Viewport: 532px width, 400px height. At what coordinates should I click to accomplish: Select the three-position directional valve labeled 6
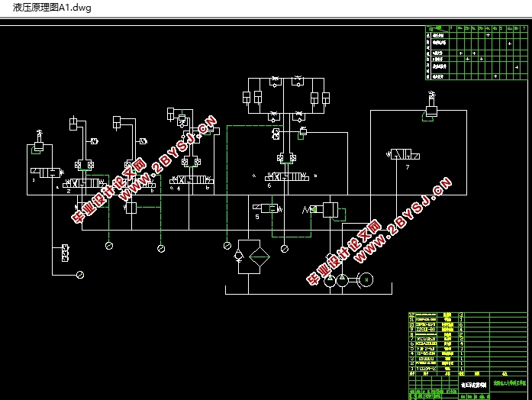[x=287, y=177]
